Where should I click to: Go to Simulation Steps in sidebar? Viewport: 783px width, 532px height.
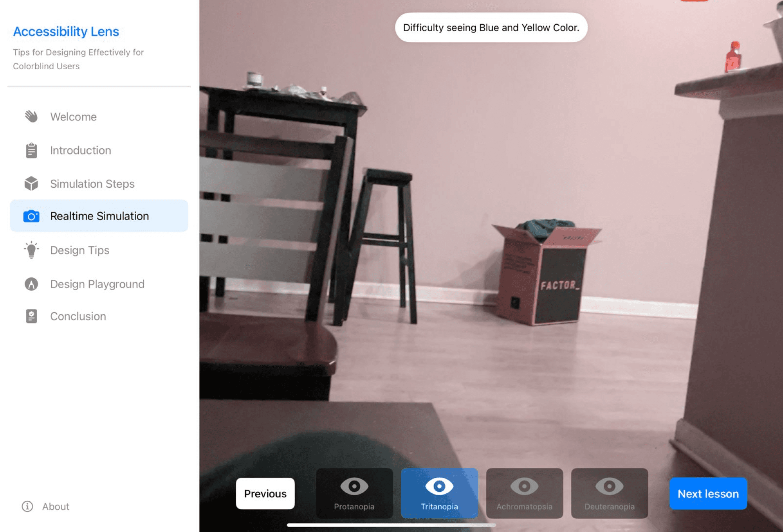pyautogui.click(x=92, y=184)
